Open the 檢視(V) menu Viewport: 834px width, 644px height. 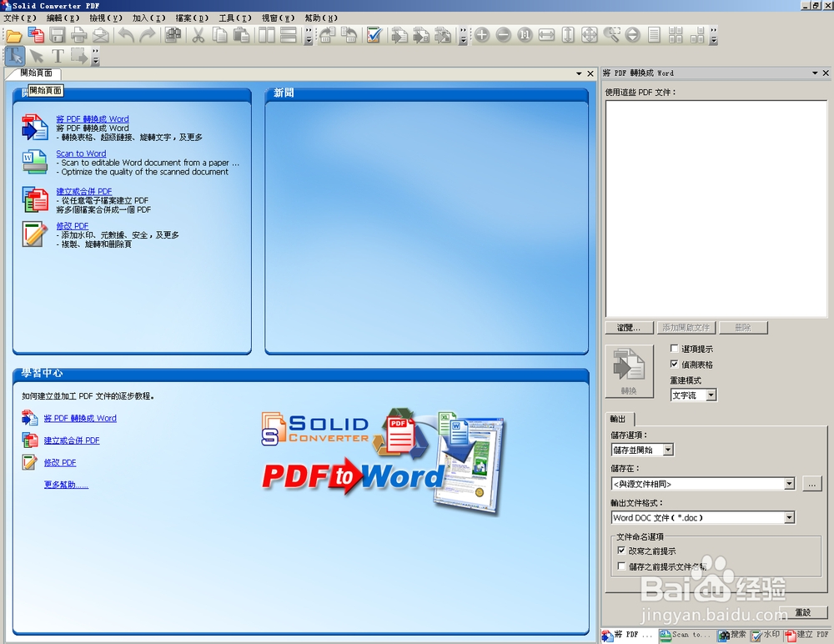point(106,18)
